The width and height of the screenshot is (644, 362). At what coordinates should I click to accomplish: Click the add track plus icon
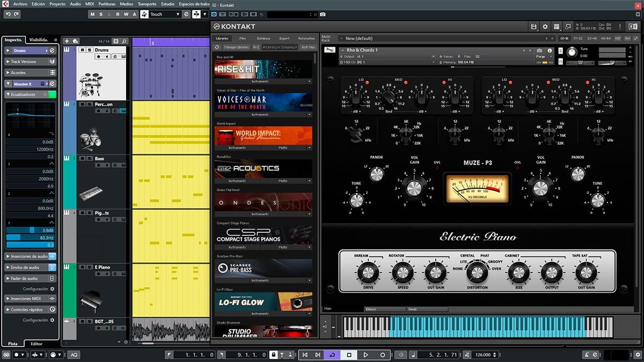point(67,41)
